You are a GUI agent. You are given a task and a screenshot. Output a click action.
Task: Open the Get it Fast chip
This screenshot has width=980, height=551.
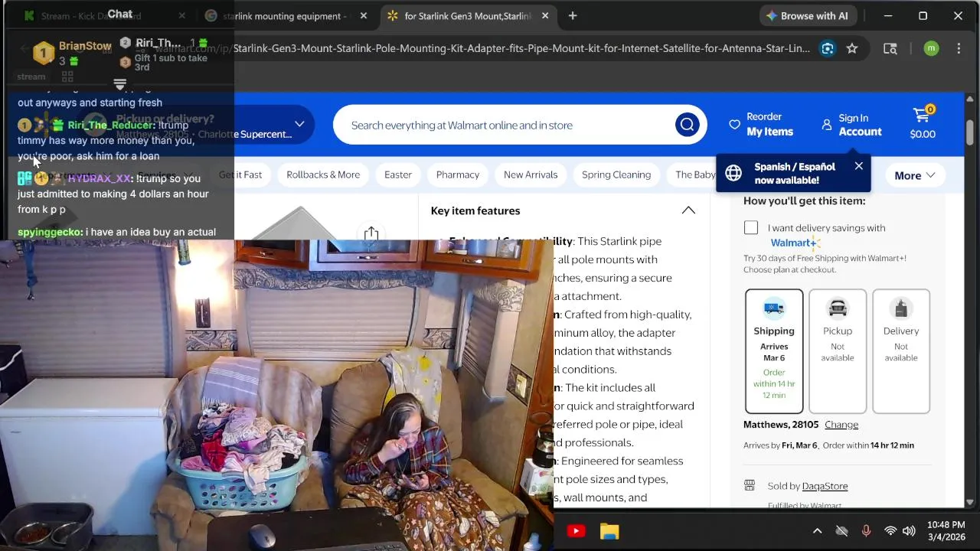click(240, 174)
